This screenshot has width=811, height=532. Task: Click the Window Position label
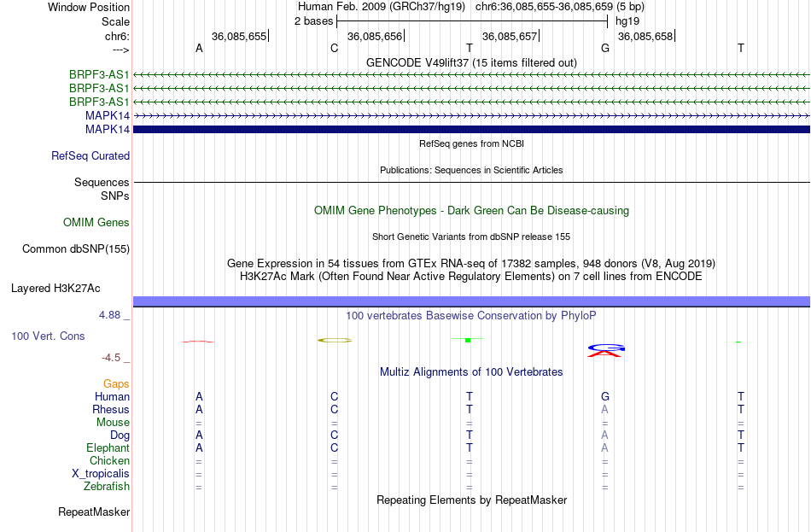[x=89, y=7]
